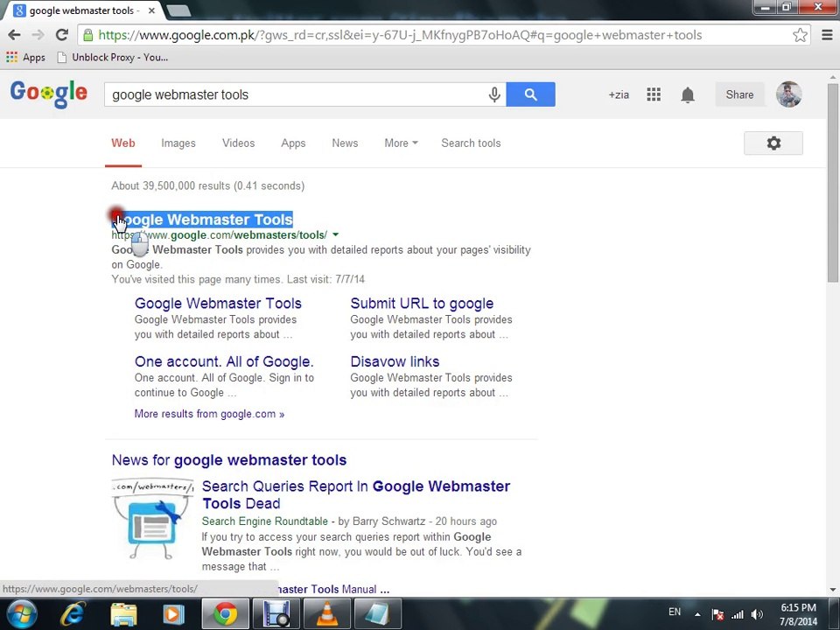Open the Disavow links sitelink
This screenshot has height=630, width=840.
[395, 361]
